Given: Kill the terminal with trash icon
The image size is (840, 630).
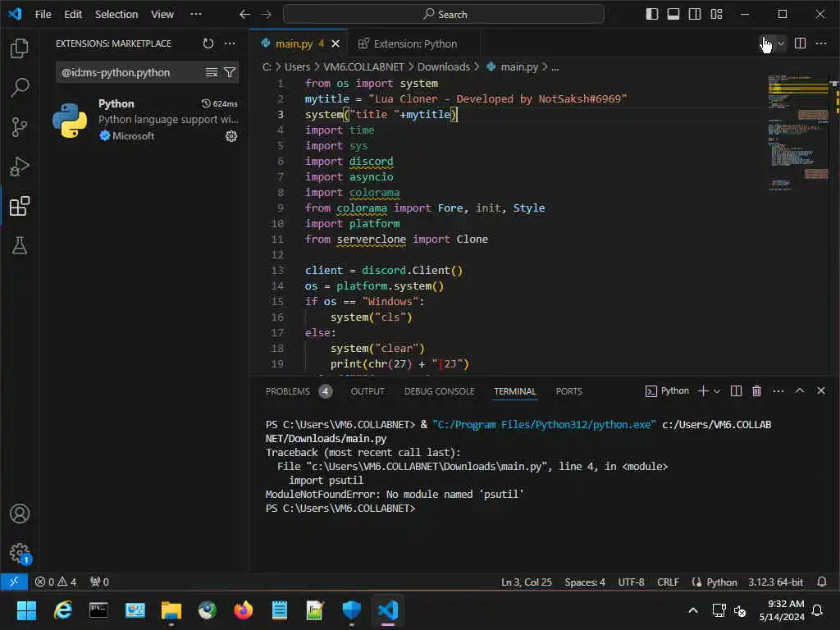Looking at the screenshot, I should coord(757,391).
